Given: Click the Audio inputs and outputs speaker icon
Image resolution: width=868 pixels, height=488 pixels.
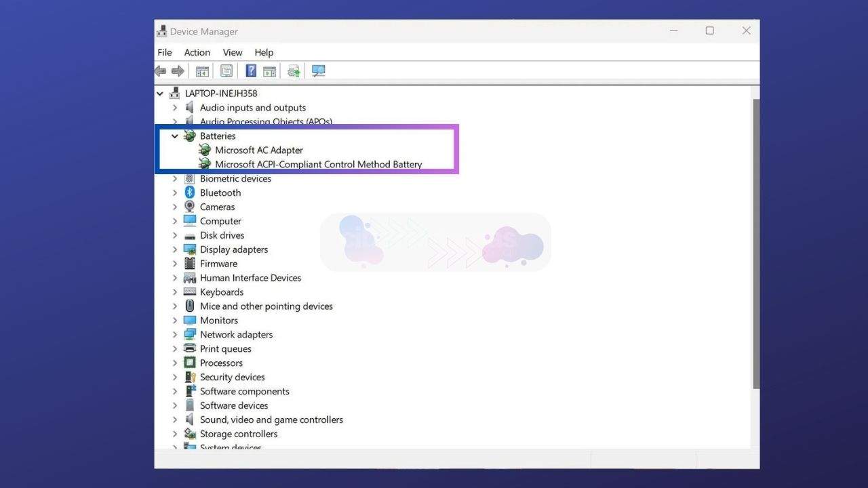Looking at the screenshot, I should point(189,108).
